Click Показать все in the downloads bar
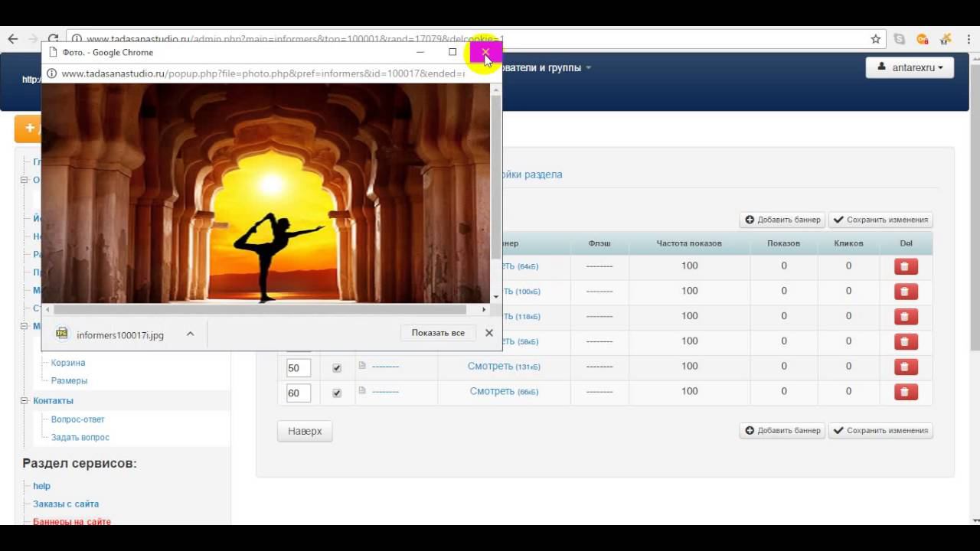 tap(438, 333)
